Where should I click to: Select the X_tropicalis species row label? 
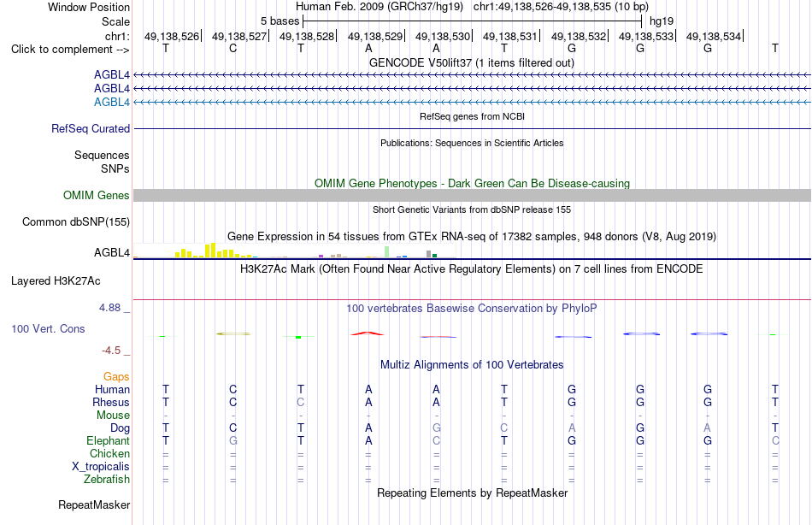point(101,467)
